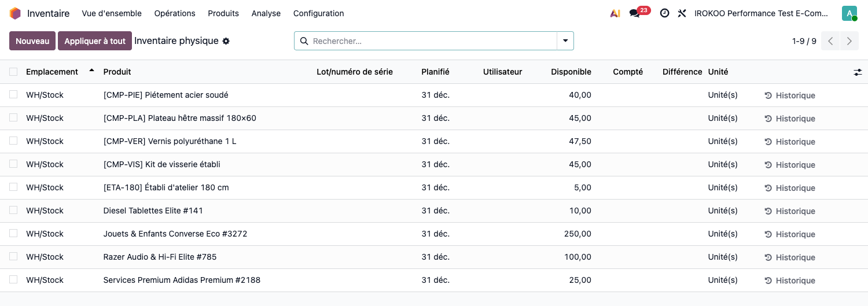Go to previous page arrow
The height and width of the screenshot is (306, 868).
click(830, 41)
